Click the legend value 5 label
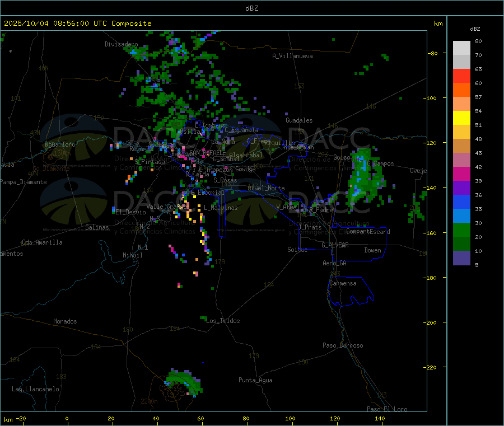504x426 pixels. 477,265
